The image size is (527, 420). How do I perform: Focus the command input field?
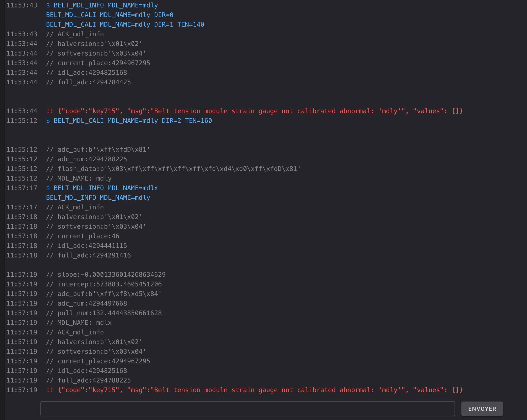[x=247, y=409]
